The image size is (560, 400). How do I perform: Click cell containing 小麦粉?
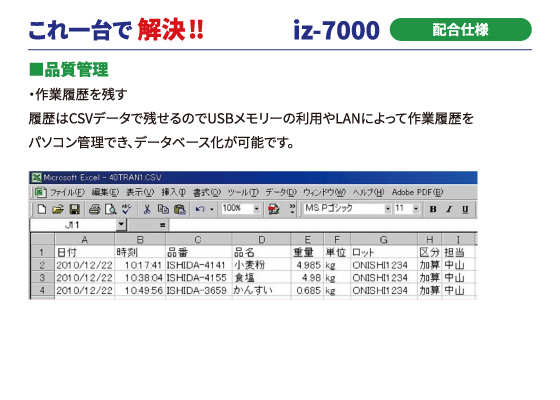(261, 265)
